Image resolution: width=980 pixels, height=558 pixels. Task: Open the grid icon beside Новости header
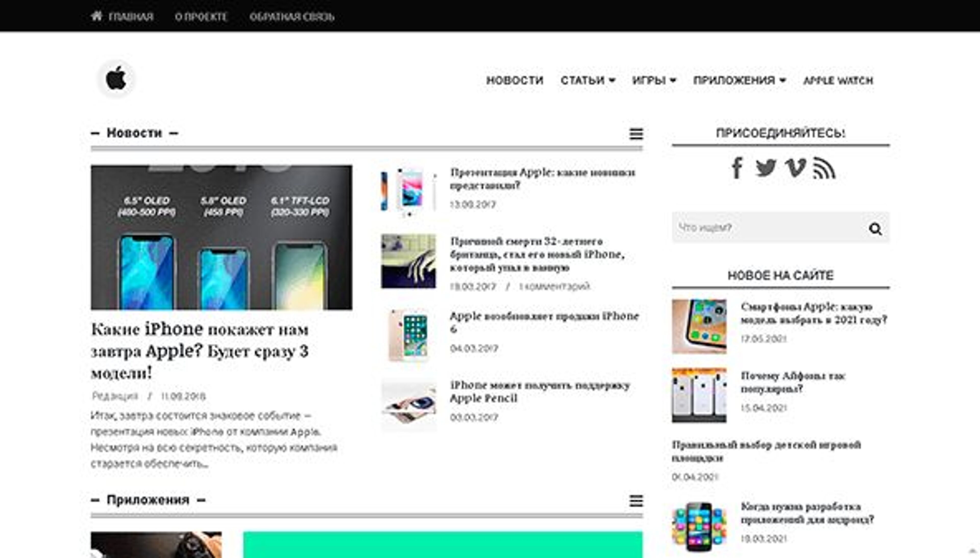635,134
